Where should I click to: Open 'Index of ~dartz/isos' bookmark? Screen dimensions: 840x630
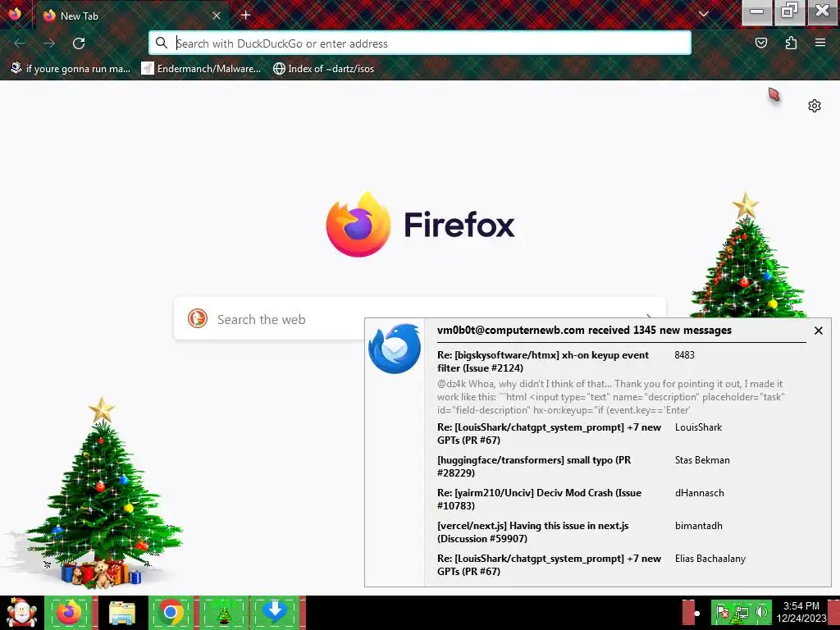point(323,69)
